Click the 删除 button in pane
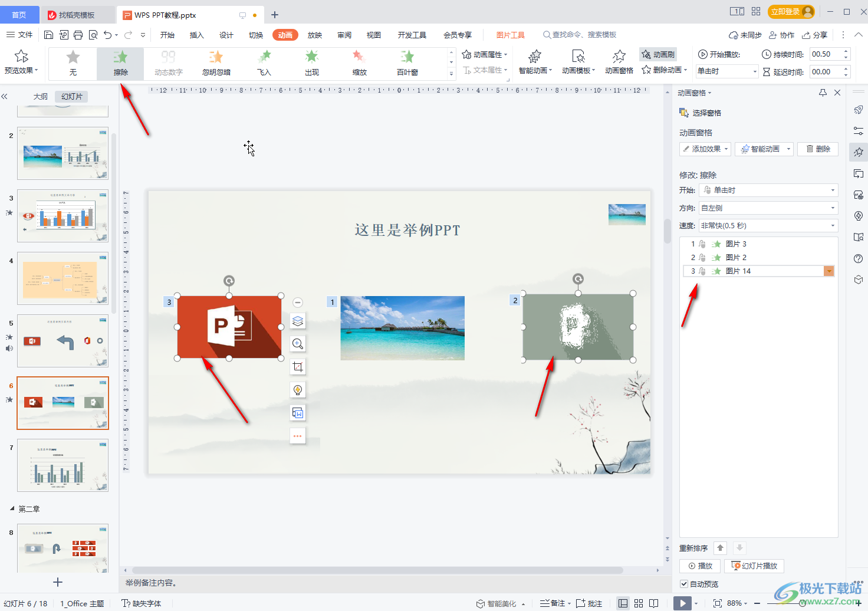Image resolution: width=868 pixels, height=611 pixels. click(818, 149)
